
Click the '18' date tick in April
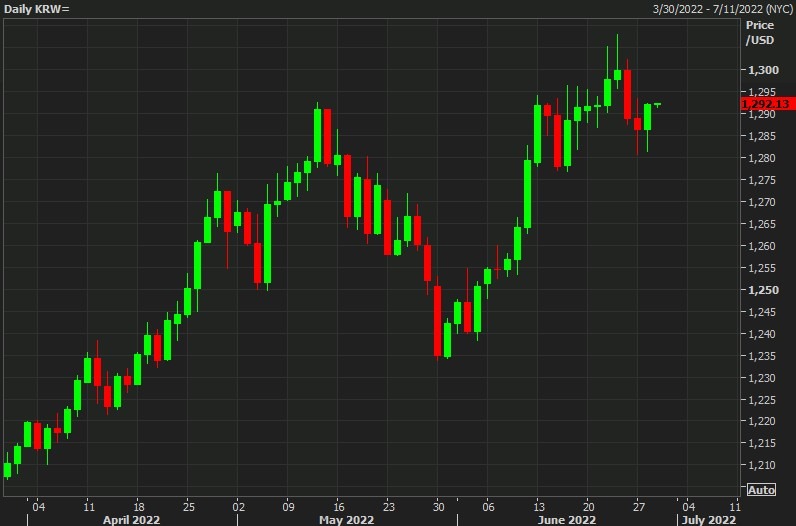[139, 507]
